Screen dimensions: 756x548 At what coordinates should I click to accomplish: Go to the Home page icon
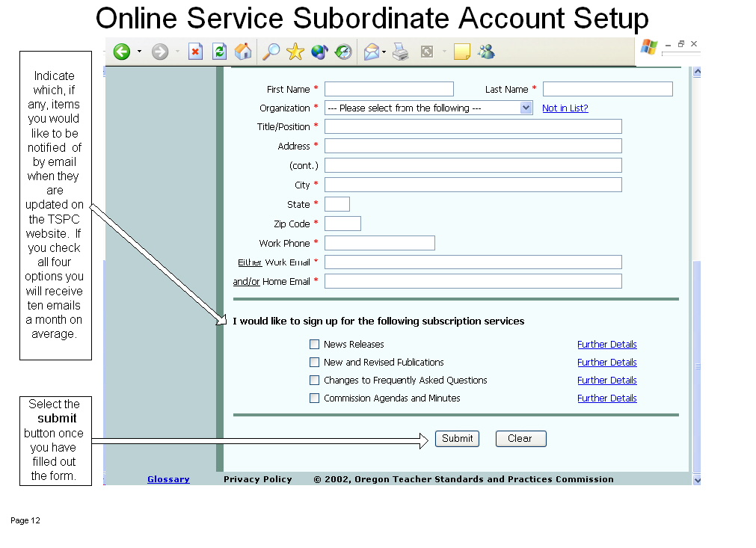tap(243, 52)
